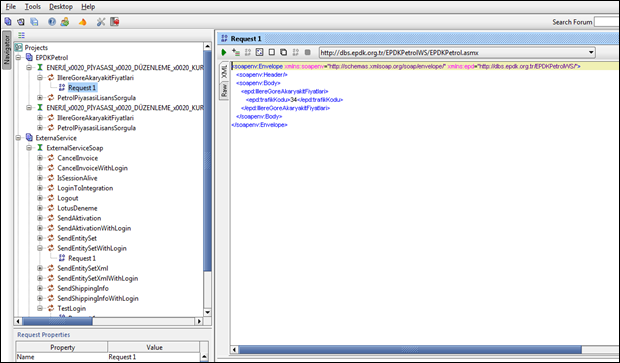Collapse the ExternalServiceSoap interface node
This screenshot has width=620, height=363.
(x=29, y=148)
